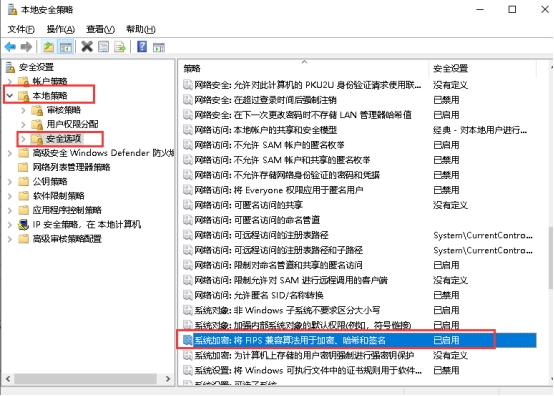Click policy icon of 网络访问: 可匿名访问的共享

[x=188, y=205]
